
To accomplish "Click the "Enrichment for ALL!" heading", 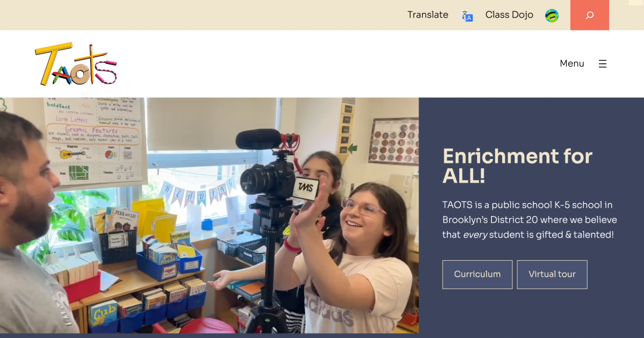I will tap(517, 166).
